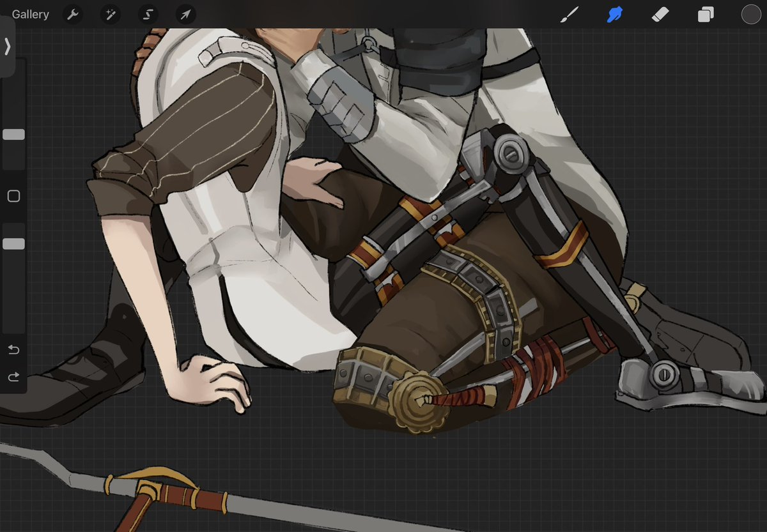Open the Adjustments magic wand menu

tap(111, 14)
